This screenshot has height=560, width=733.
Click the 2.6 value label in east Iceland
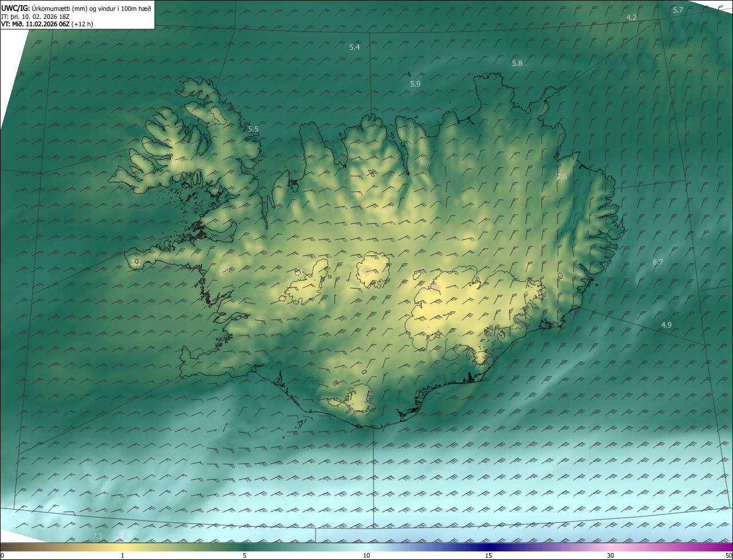tap(562, 176)
